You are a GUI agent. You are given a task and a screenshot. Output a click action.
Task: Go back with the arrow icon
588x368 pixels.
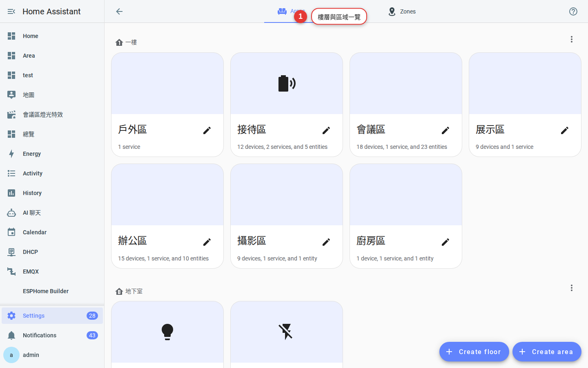click(x=119, y=11)
